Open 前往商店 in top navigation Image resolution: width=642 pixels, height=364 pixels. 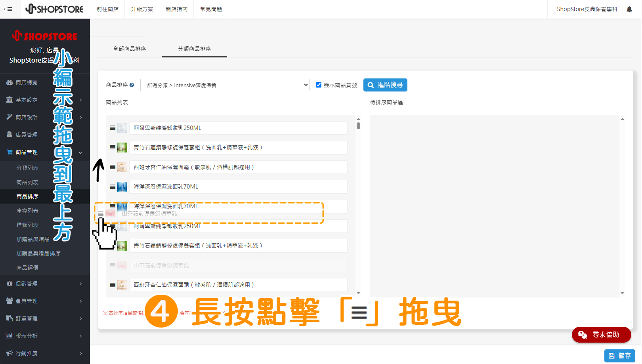coord(107,9)
